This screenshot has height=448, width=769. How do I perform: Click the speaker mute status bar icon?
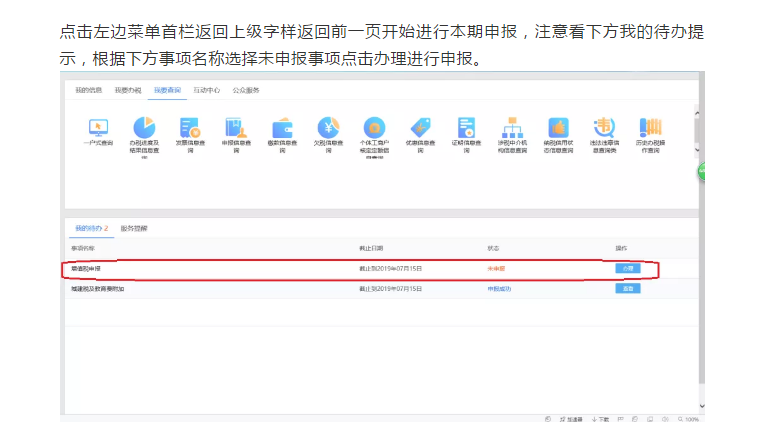point(665,419)
